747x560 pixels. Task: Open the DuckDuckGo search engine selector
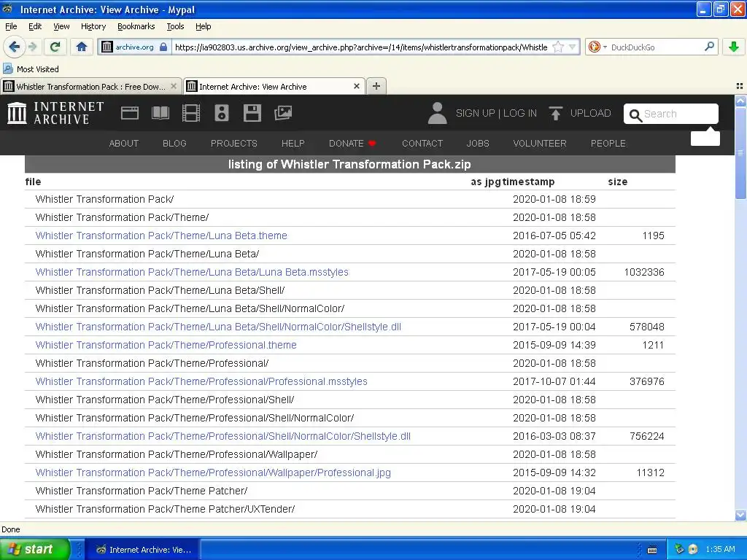[x=597, y=47]
